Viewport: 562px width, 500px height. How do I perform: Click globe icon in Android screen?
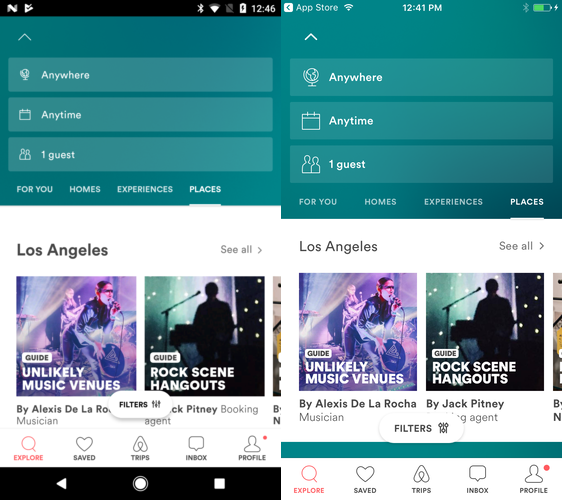coord(25,75)
